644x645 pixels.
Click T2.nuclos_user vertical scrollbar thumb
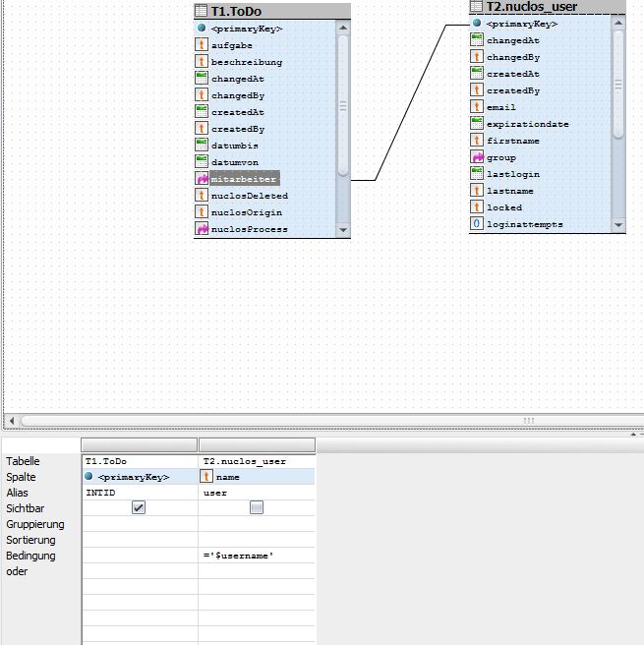(618, 84)
